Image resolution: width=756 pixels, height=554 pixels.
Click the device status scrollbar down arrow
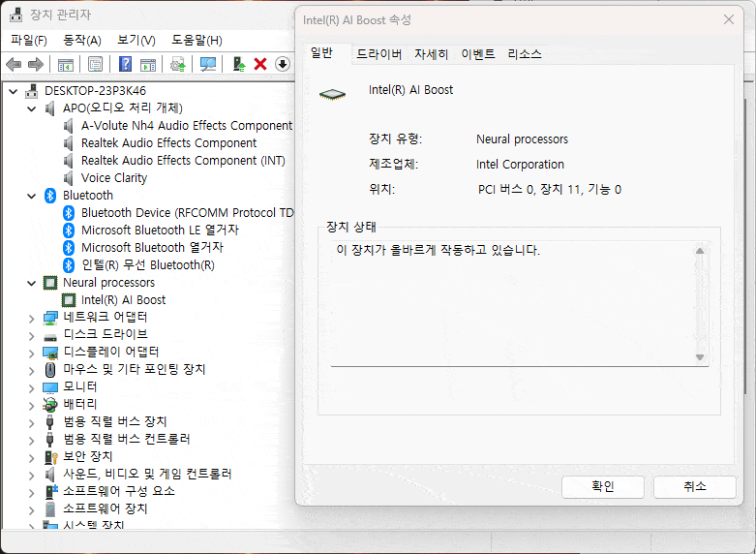coord(700,357)
